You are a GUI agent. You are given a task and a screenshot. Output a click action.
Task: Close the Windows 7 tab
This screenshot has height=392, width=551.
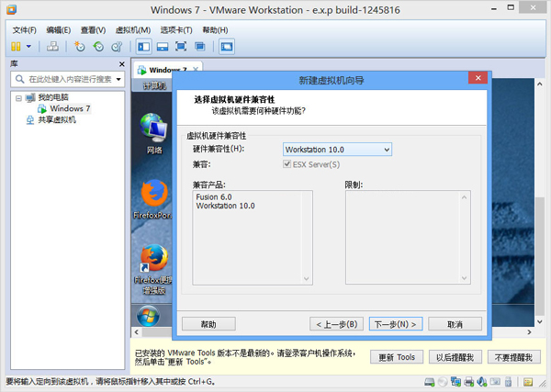click(196, 69)
